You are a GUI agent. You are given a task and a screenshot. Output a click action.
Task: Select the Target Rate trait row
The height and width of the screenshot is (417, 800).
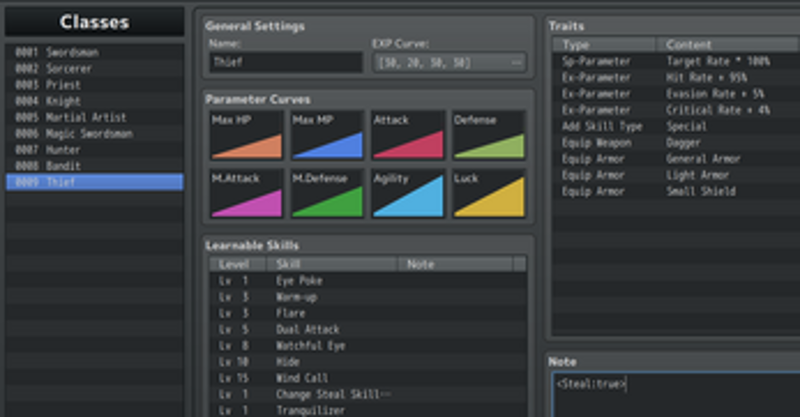[677, 61]
